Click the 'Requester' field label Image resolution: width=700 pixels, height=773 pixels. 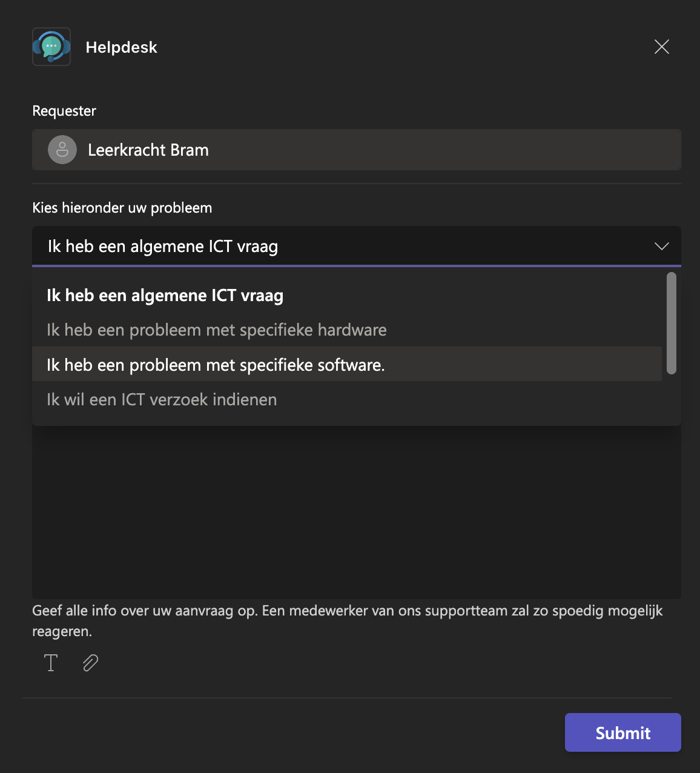point(64,111)
